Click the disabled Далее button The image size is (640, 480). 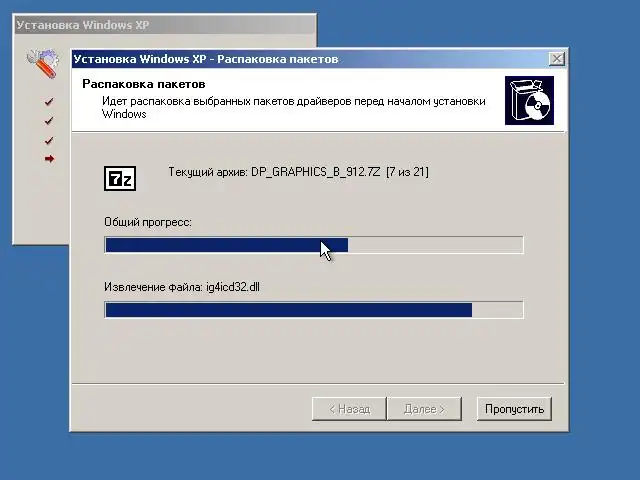pos(424,409)
